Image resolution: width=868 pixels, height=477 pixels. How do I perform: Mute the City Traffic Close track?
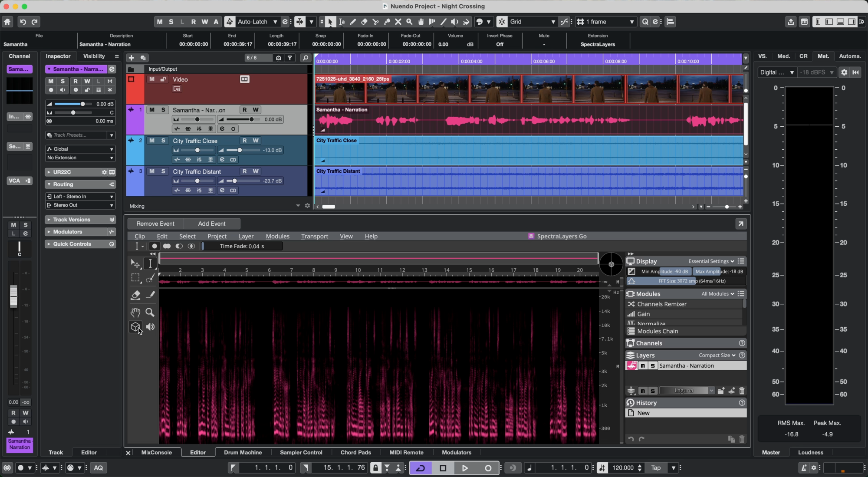coord(151,141)
